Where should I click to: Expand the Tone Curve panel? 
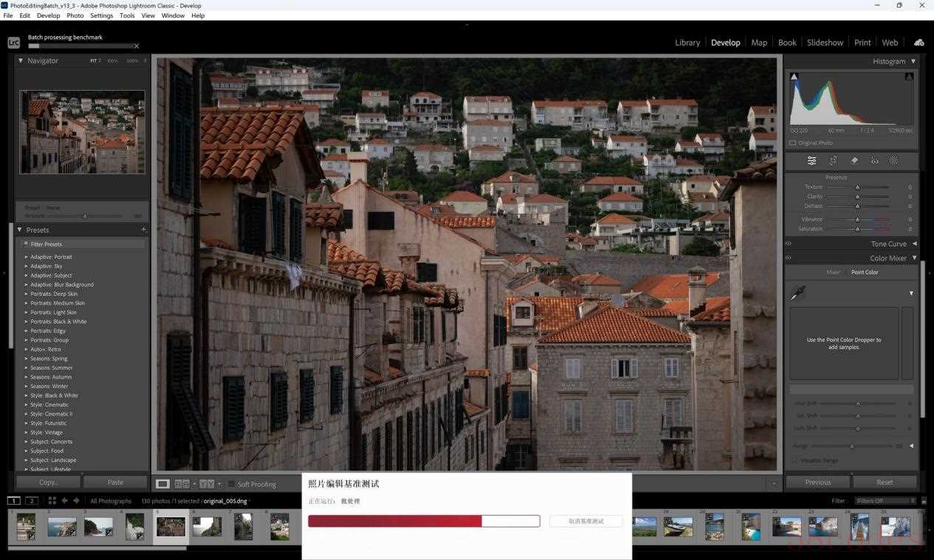pyautogui.click(x=914, y=243)
